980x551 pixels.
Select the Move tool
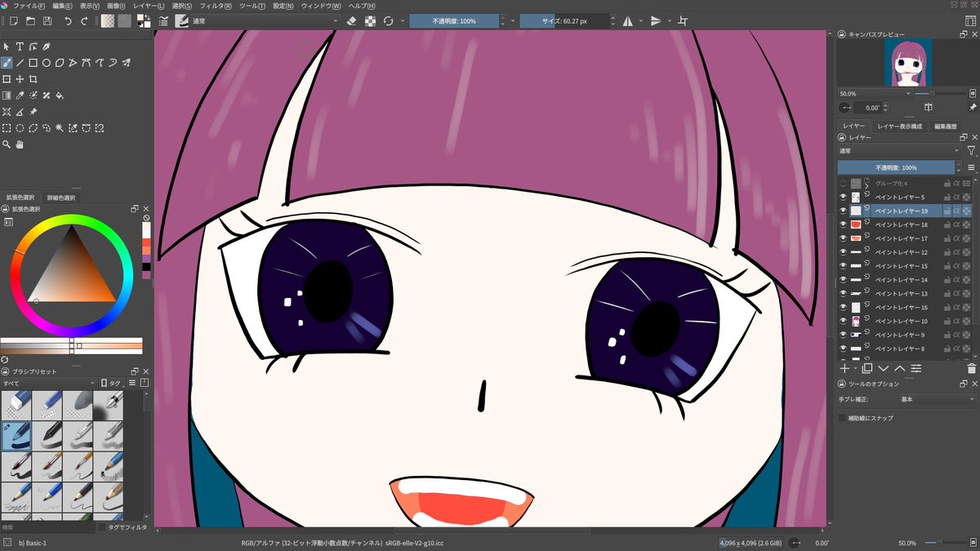point(20,79)
